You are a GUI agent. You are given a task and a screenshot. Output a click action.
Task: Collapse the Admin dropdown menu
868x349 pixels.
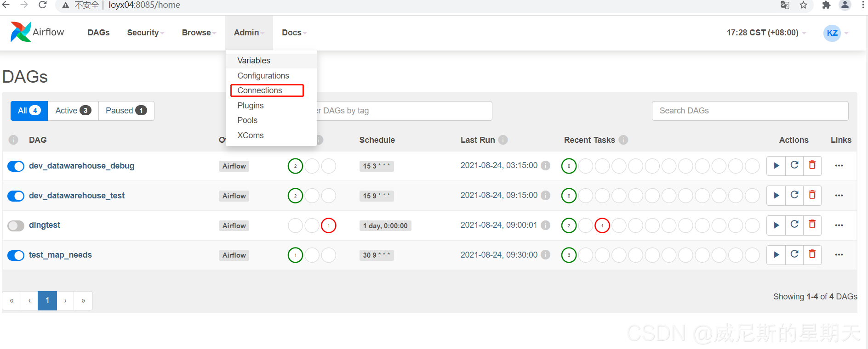click(x=249, y=33)
